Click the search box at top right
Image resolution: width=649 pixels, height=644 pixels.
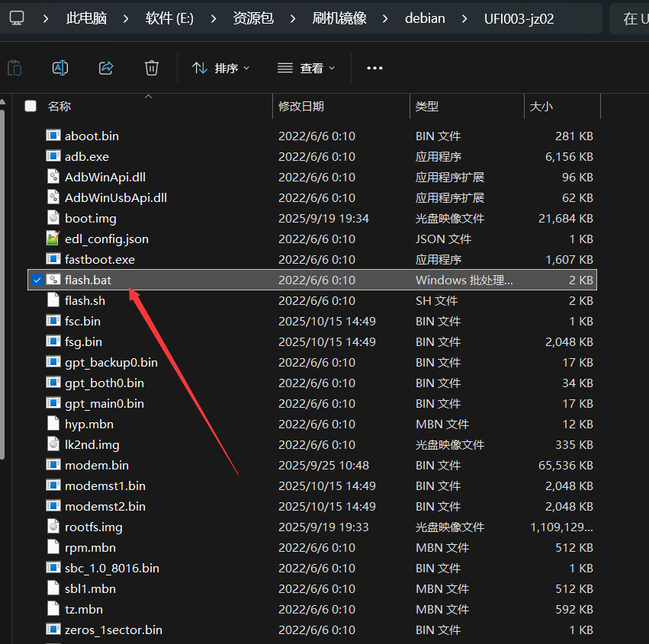(629, 18)
